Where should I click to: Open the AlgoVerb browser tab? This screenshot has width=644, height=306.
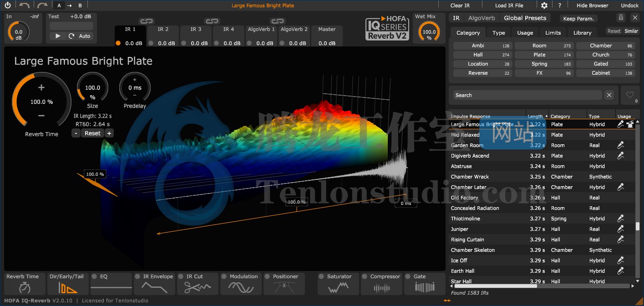click(x=482, y=18)
